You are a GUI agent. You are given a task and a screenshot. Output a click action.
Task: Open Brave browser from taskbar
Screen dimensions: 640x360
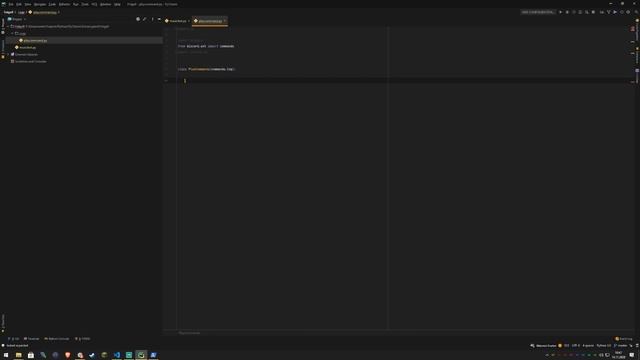coord(68,355)
